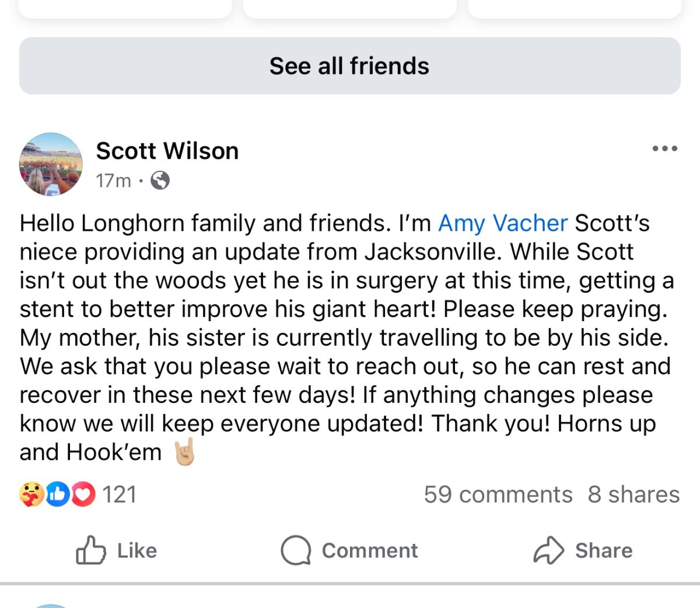The width and height of the screenshot is (700, 608).
Task: Click the care hug reaction emoji
Action: point(32,494)
